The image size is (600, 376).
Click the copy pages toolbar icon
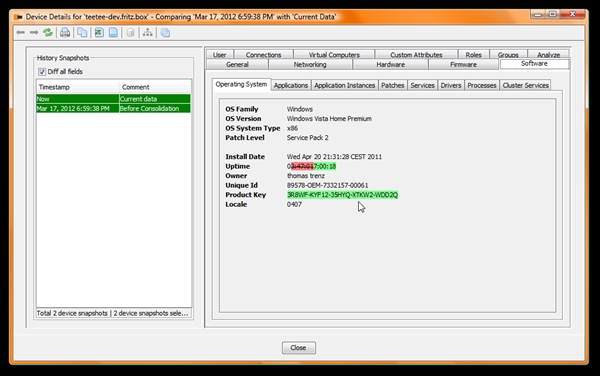tap(82, 33)
